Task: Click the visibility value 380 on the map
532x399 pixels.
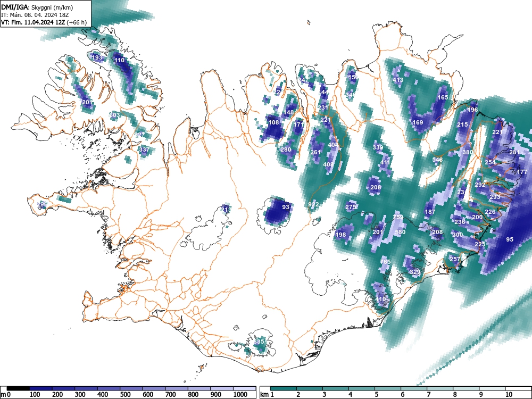Action: 468,152
